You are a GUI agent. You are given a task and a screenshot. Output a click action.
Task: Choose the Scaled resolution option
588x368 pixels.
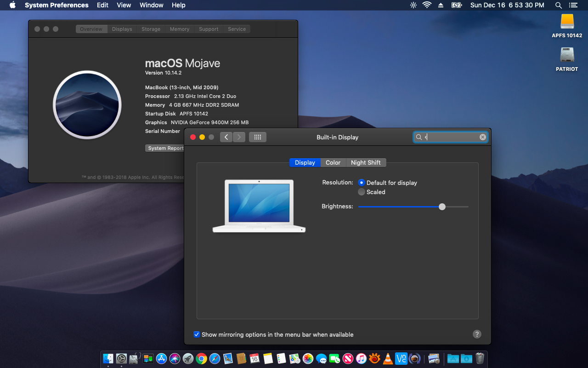[x=362, y=192]
